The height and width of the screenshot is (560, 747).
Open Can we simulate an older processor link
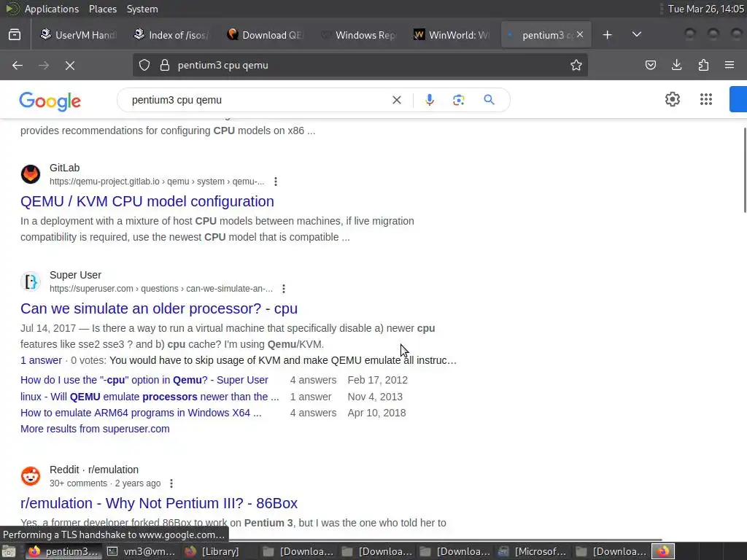pyautogui.click(x=159, y=308)
